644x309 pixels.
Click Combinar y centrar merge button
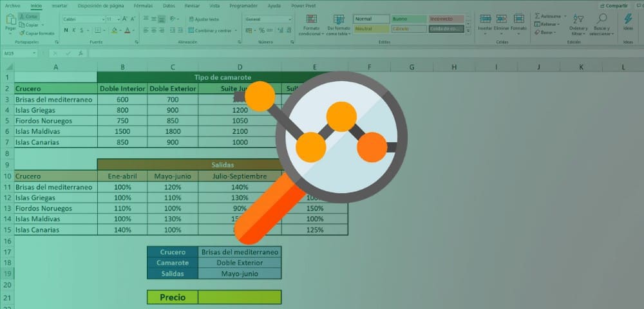tap(211, 30)
